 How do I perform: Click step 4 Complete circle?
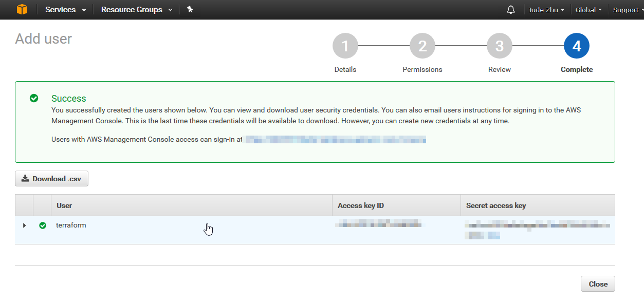tap(576, 46)
